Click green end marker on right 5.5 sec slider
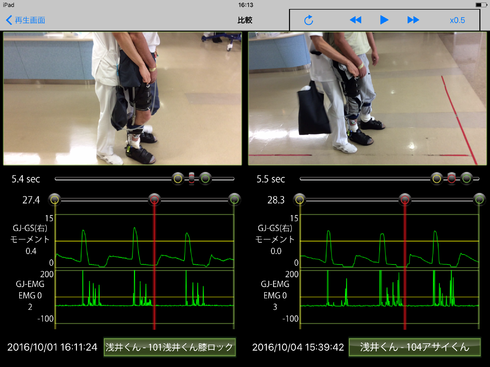The height and width of the screenshot is (367, 490). 467,179
